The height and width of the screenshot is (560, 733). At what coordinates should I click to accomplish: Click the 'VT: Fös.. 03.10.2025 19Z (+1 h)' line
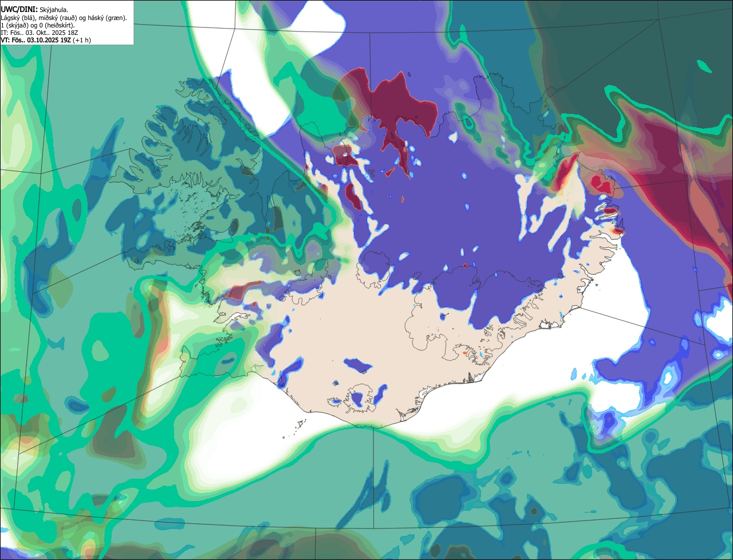click(46, 40)
